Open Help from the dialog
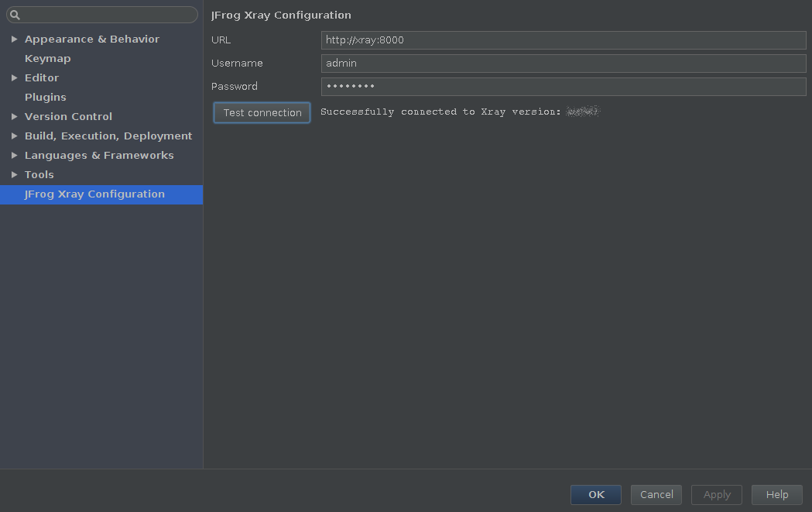The width and height of the screenshot is (812, 512). 776,494
